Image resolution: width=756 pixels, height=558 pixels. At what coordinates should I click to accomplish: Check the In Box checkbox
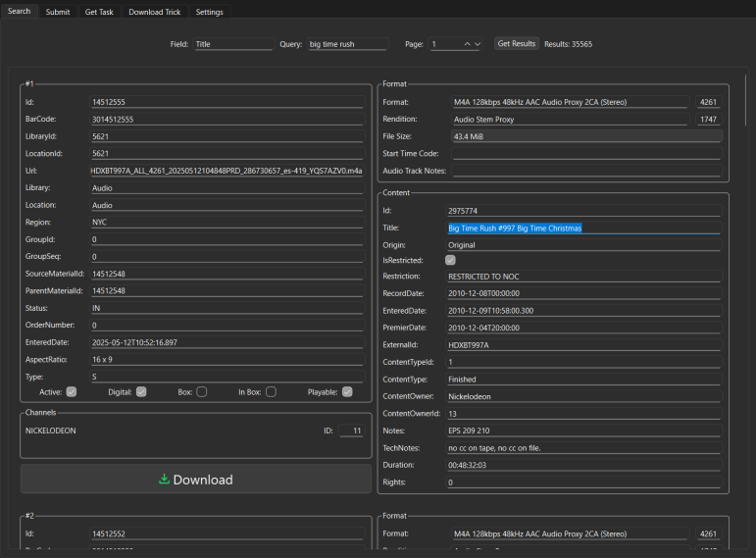click(271, 391)
